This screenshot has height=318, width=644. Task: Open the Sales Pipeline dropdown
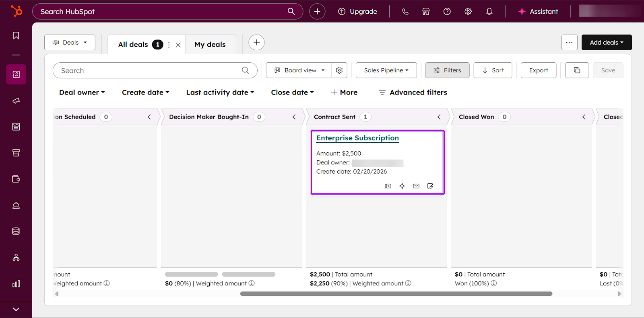pos(386,70)
